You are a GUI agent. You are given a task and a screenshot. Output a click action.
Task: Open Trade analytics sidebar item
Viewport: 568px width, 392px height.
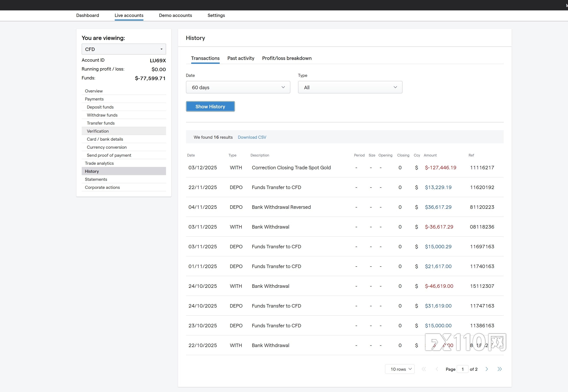99,163
